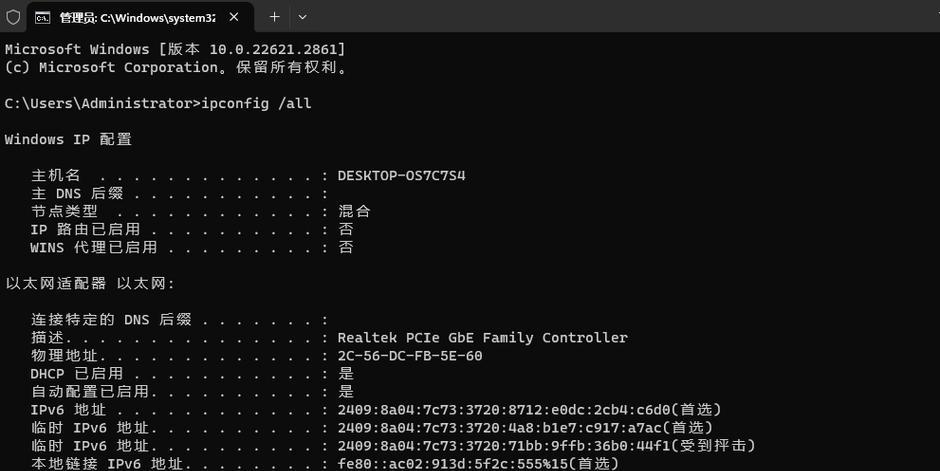Screen dimensions: 940x471
Task: Close the Administrator system32 tab
Action: point(234,17)
